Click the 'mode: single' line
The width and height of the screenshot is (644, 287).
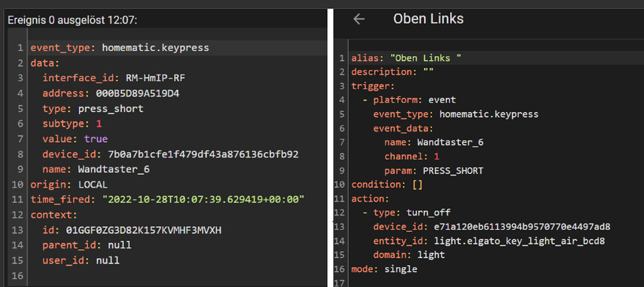(x=384, y=269)
